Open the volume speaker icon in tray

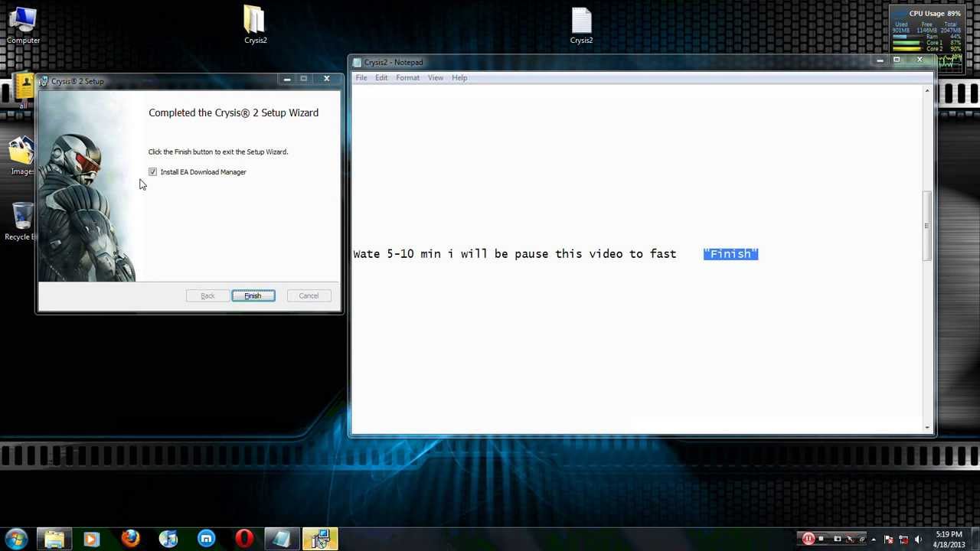918,540
